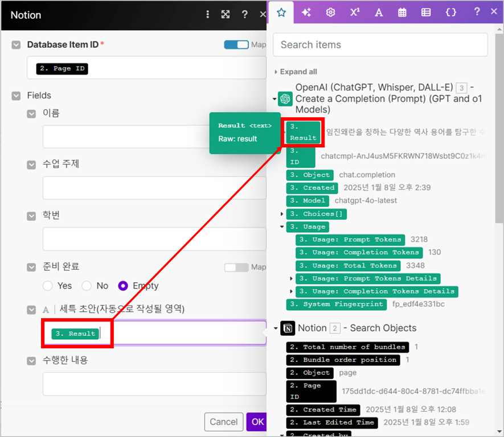Click the OpenAI module green icon
The width and height of the screenshot is (504, 437).
(x=285, y=98)
